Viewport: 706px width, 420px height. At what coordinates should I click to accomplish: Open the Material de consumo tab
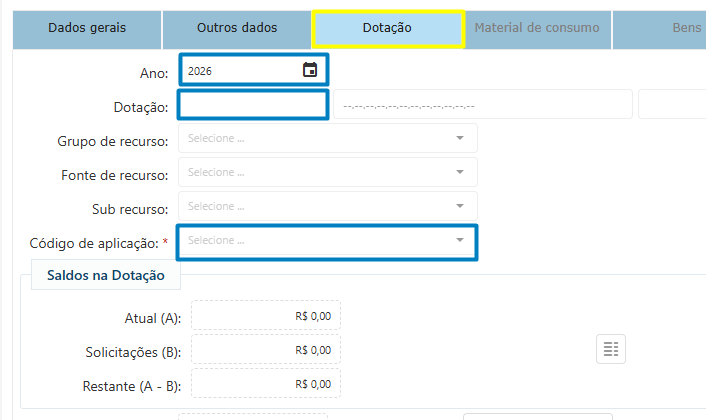coord(537,28)
